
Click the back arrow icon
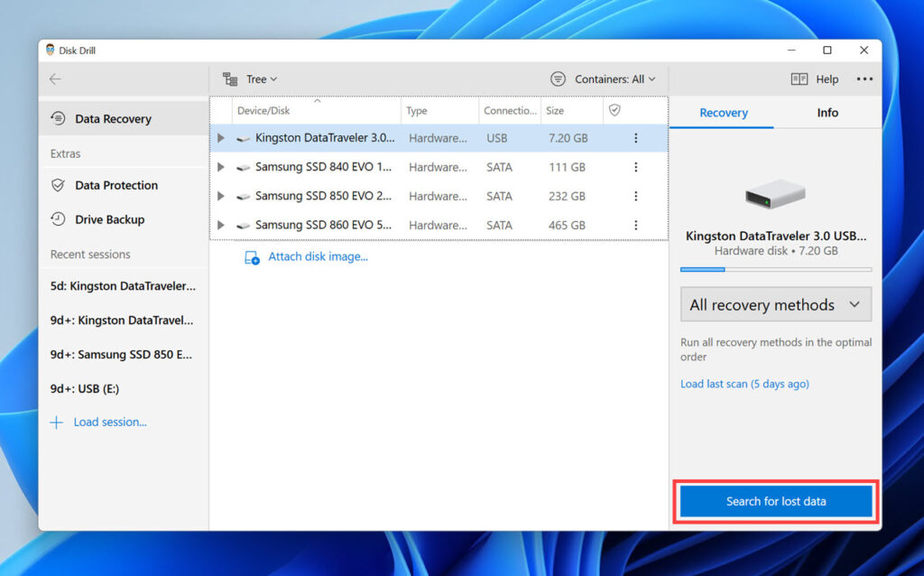(55, 79)
